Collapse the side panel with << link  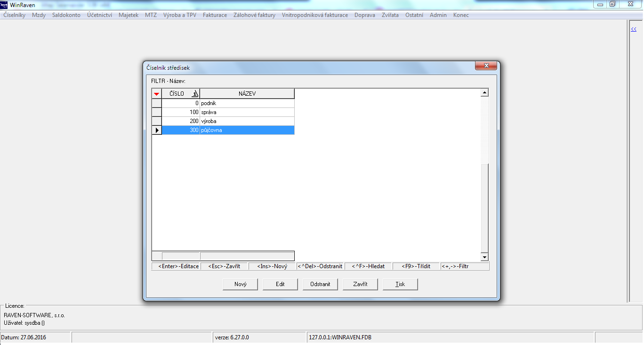tap(633, 29)
